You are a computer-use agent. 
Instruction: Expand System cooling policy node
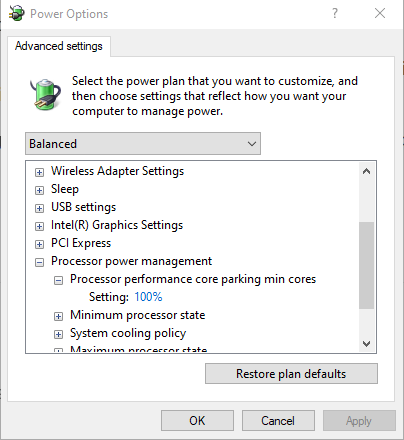click(x=58, y=334)
